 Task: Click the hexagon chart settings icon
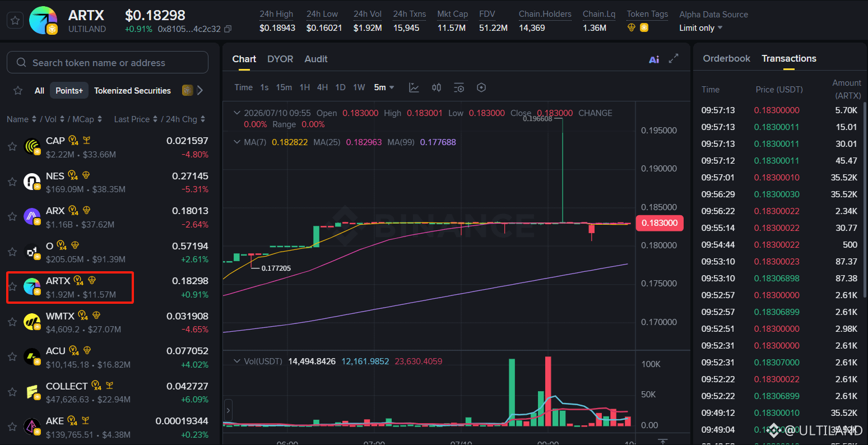point(481,87)
